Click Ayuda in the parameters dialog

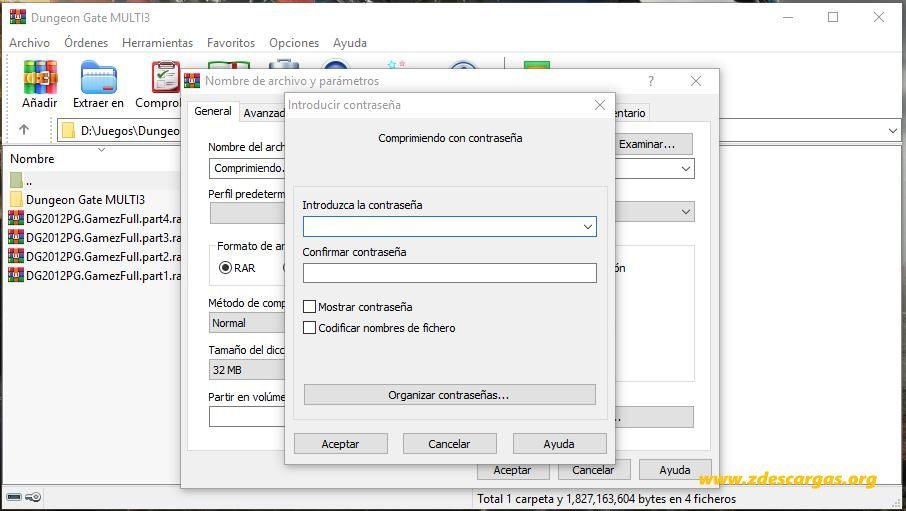tap(675, 471)
